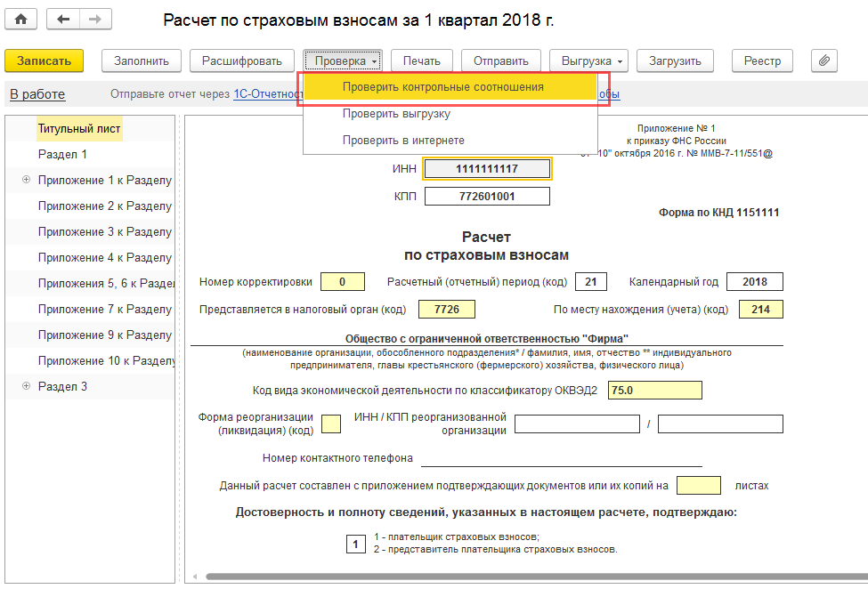Click the reorganized organization ИНН field
This screenshot has height=589, width=868.
[578, 424]
